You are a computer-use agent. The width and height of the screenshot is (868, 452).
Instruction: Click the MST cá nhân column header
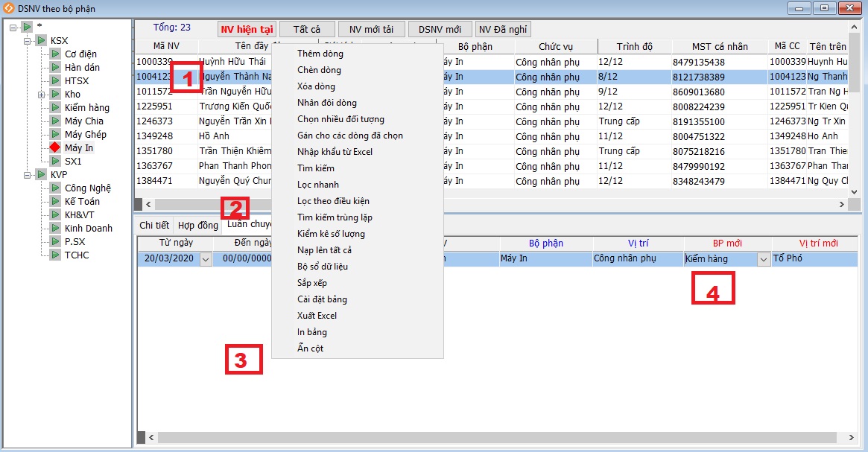coord(720,46)
